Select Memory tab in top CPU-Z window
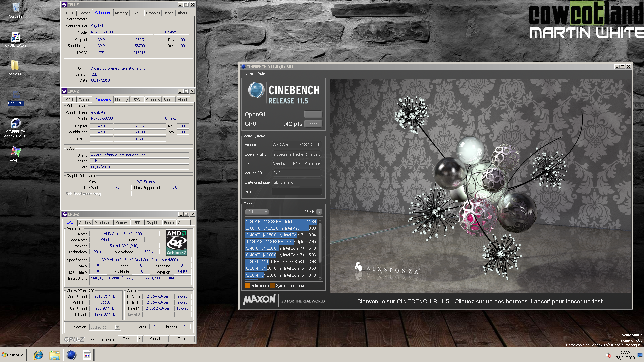This screenshot has height=362, width=644. click(x=121, y=13)
